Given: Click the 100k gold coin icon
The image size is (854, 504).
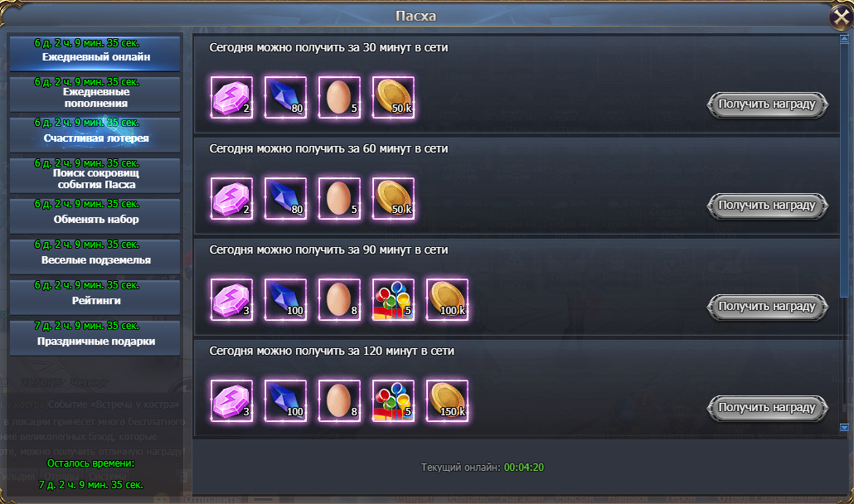Looking at the screenshot, I should click(447, 300).
